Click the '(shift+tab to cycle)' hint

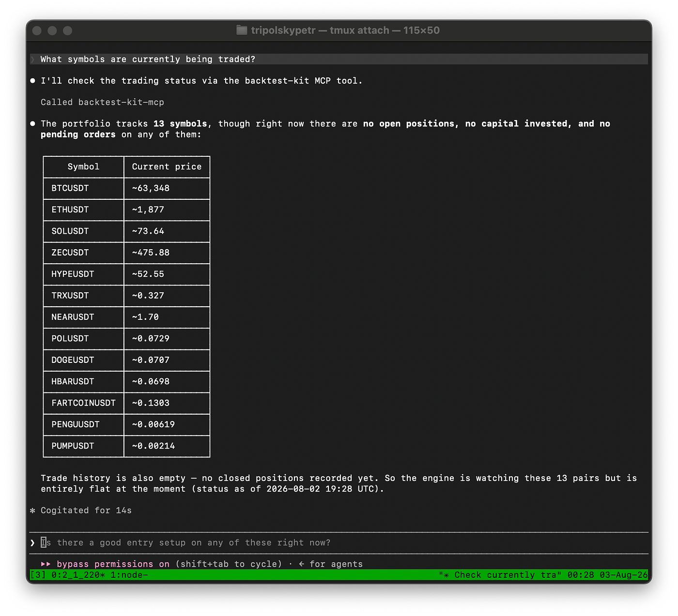[229, 564]
